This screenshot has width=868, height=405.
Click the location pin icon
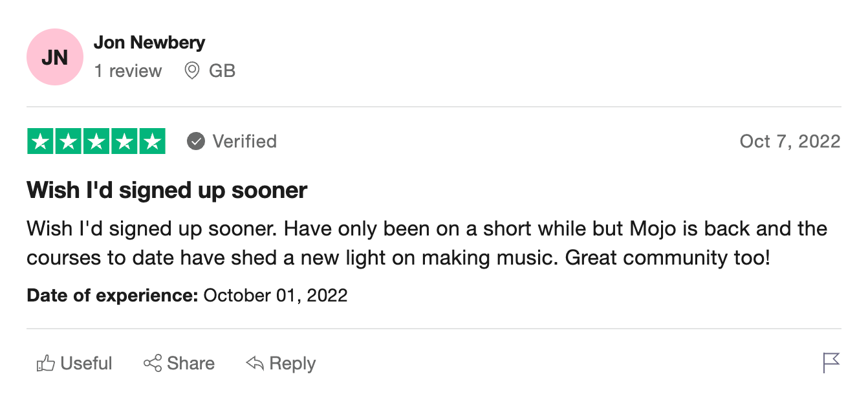pyautogui.click(x=191, y=71)
